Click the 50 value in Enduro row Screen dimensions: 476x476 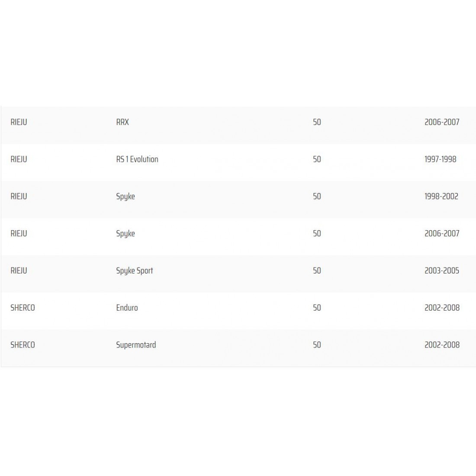click(x=317, y=308)
